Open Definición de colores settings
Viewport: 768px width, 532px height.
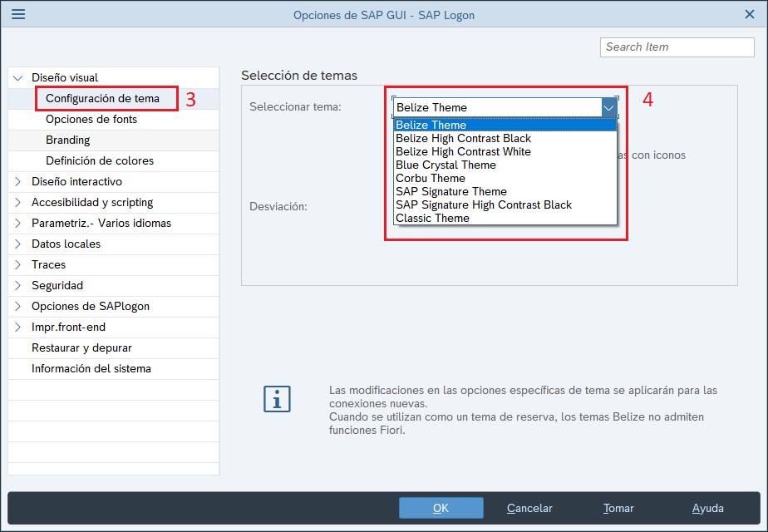coord(100,160)
